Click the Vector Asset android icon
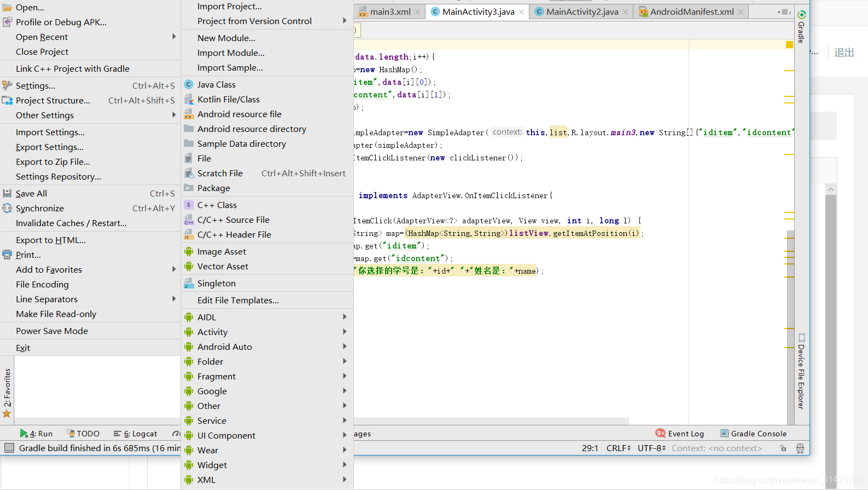 pos(189,266)
